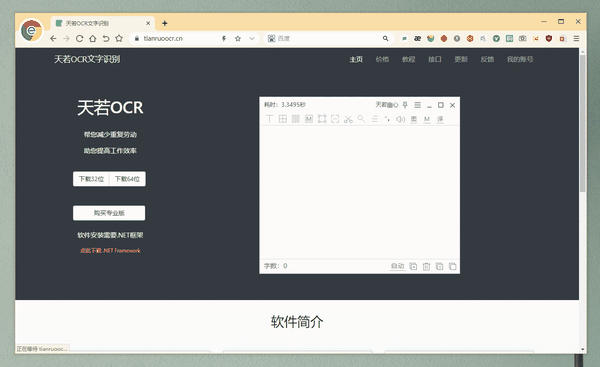The height and width of the screenshot is (367, 600).
Task: Click the undo restore-tab icon in browser toolbar
Action: click(x=106, y=39)
